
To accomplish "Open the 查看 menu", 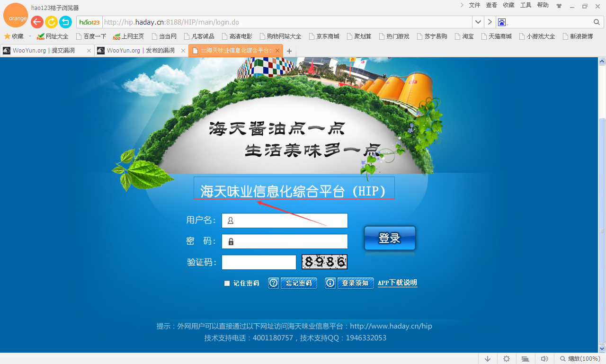I will pyautogui.click(x=491, y=5).
